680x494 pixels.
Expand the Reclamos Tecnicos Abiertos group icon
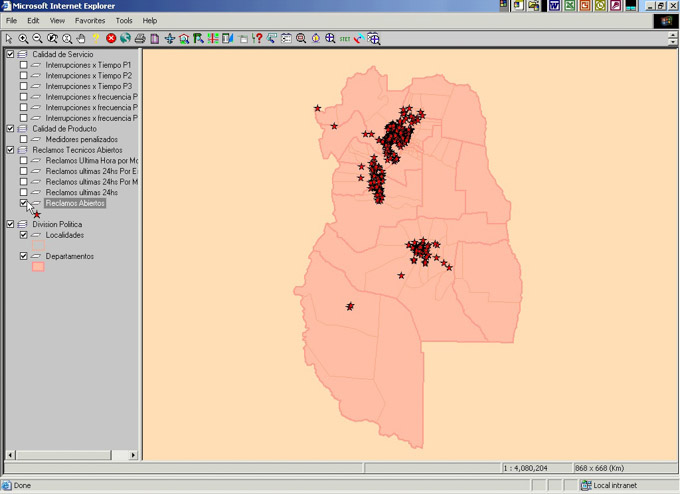(x=22, y=150)
